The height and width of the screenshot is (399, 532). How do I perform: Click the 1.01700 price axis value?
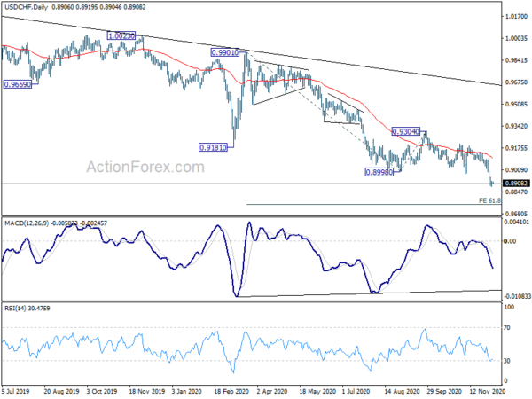516,16
